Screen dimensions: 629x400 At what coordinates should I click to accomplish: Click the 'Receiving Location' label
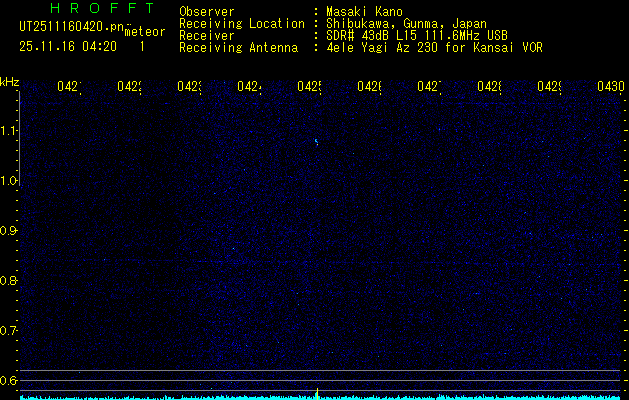[x=242, y=24]
